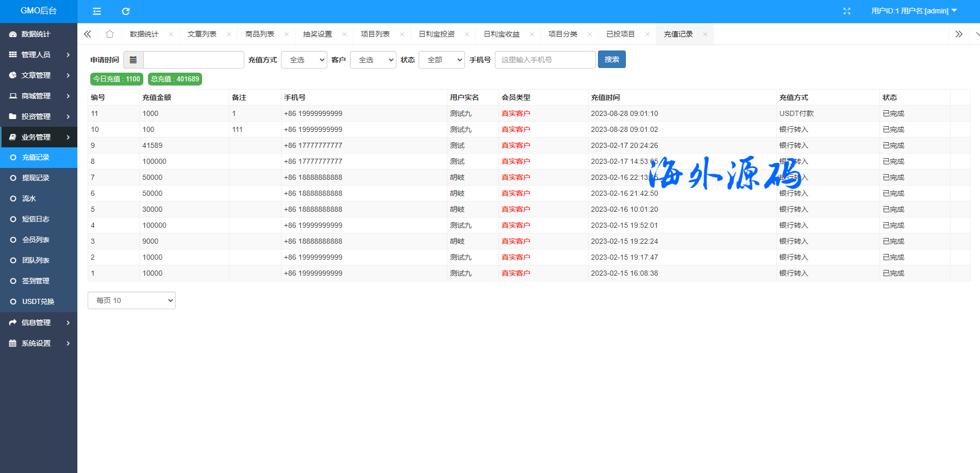Switch to the 项目列表 tab

(375, 34)
